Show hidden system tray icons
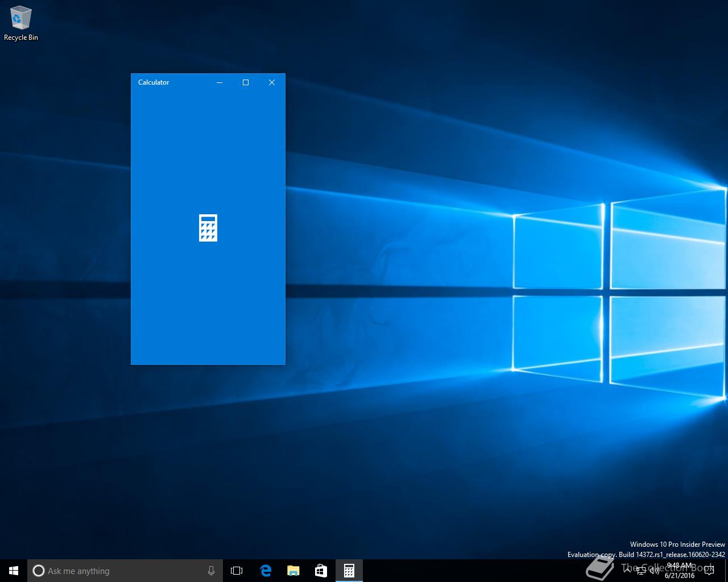 [x=627, y=571]
